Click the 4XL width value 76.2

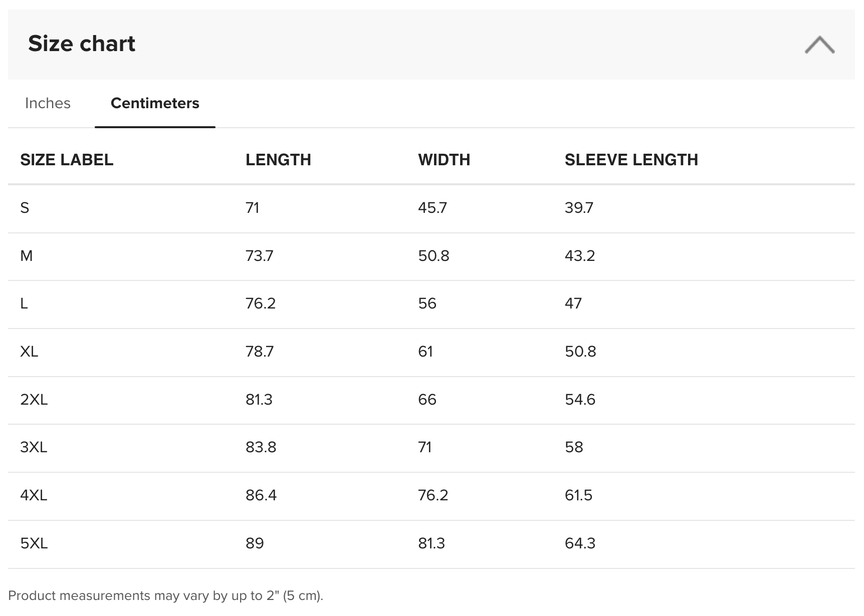(433, 495)
